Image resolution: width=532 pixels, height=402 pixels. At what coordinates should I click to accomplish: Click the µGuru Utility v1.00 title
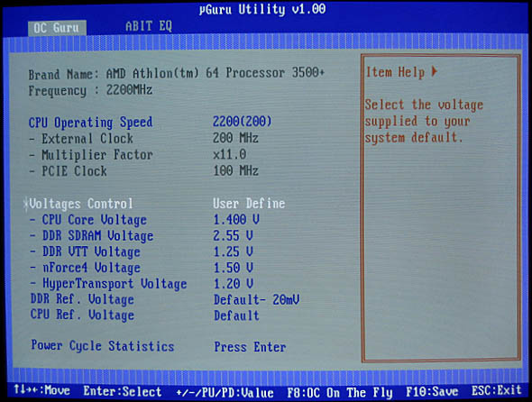(x=262, y=9)
